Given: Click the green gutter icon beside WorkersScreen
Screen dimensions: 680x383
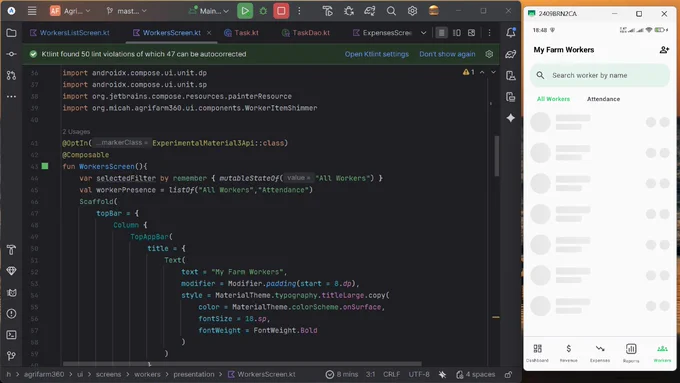Looking at the screenshot, I should [45, 166].
